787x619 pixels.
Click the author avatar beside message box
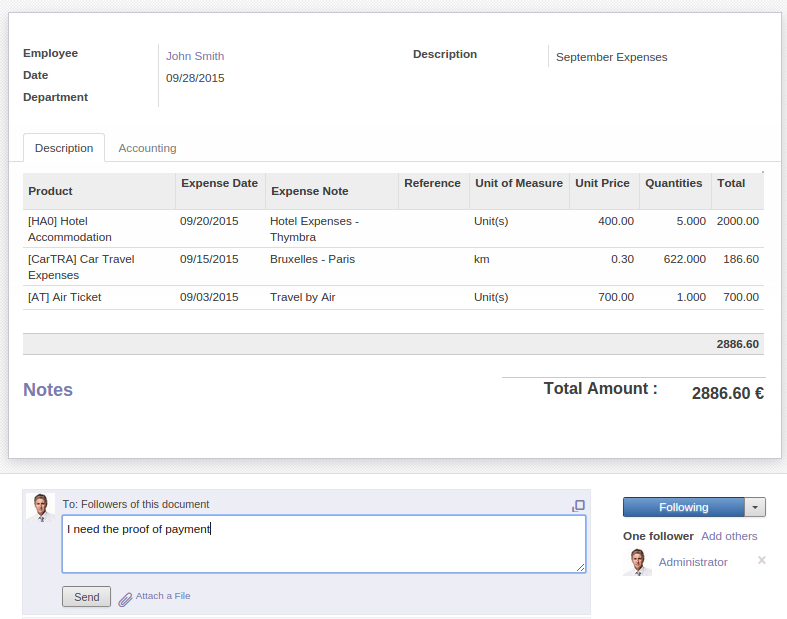pyautogui.click(x=41, y=507)
